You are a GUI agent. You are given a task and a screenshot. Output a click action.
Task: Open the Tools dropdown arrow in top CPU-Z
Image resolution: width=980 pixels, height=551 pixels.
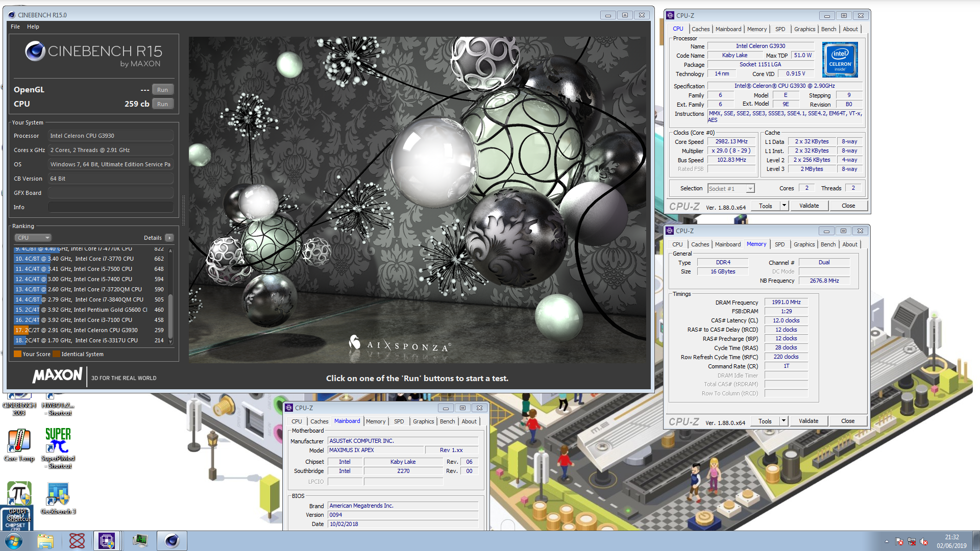(x=784, y=206)
